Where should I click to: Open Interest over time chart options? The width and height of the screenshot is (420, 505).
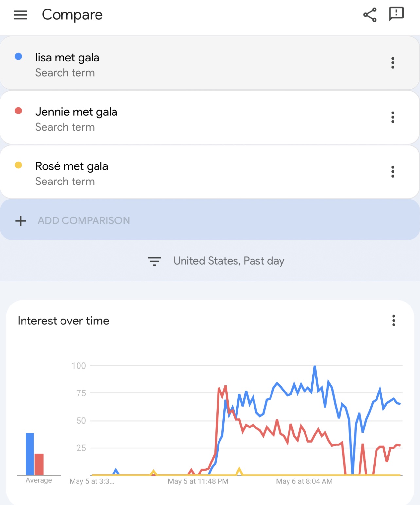pyautogui.click(x=394, y=321)
